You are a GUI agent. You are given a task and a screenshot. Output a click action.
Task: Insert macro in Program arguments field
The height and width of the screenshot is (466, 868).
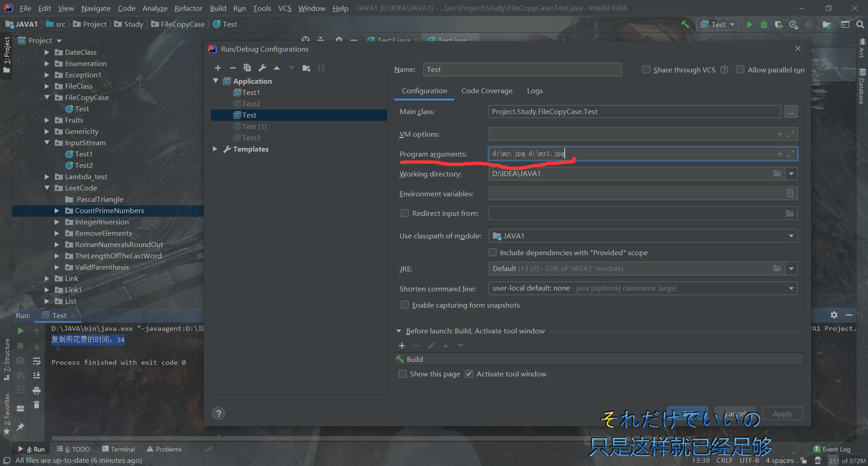click(780, 154)
